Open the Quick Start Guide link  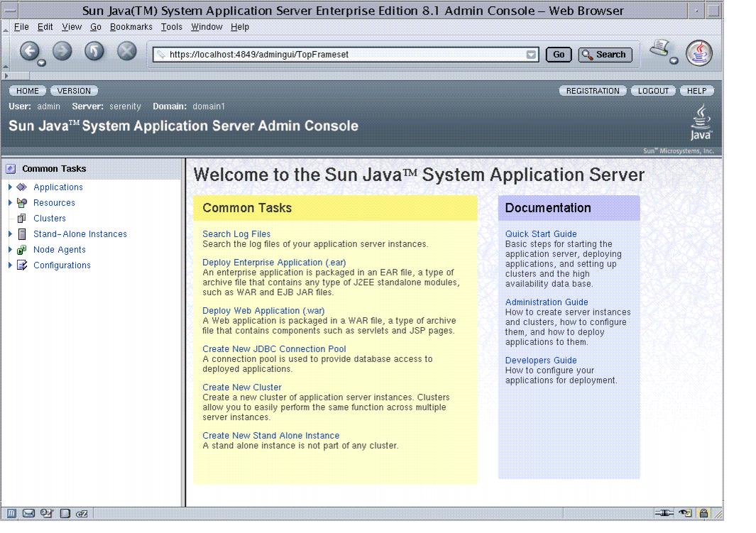[x=540, y=233]
